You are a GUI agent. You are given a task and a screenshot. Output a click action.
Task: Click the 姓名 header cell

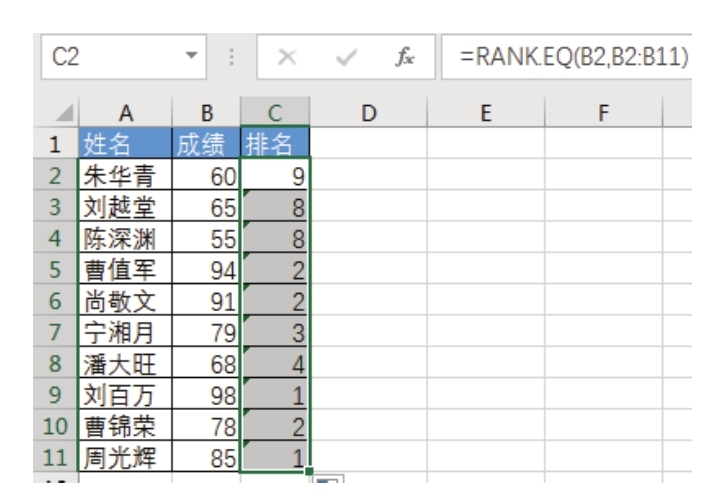point(124,142)
